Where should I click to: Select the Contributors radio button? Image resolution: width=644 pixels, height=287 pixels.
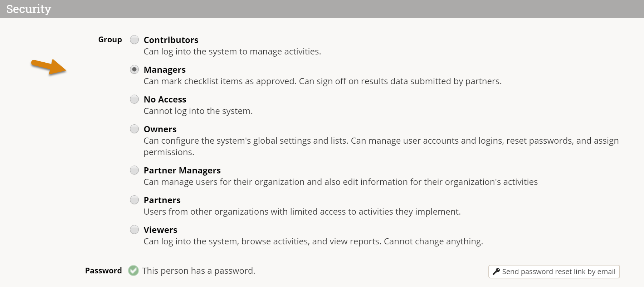pyautogui.click(x=134, y=39)
